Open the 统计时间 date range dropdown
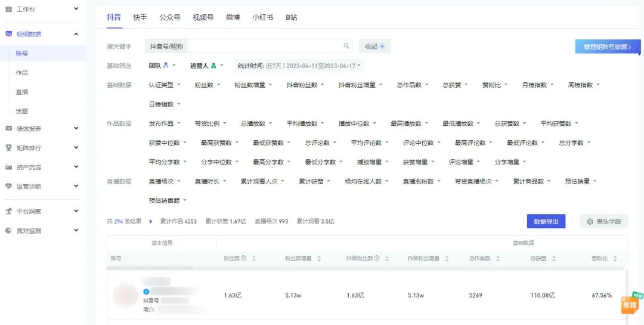The image size is (644, 325). 299,66
